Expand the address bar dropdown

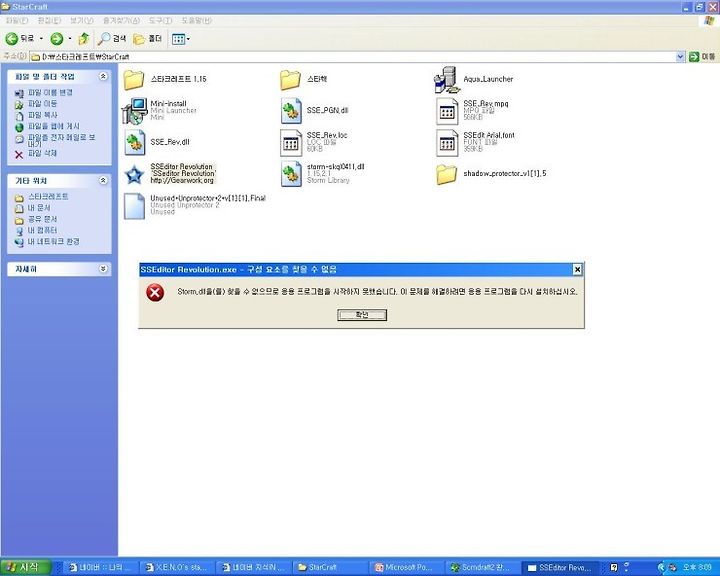680,56
